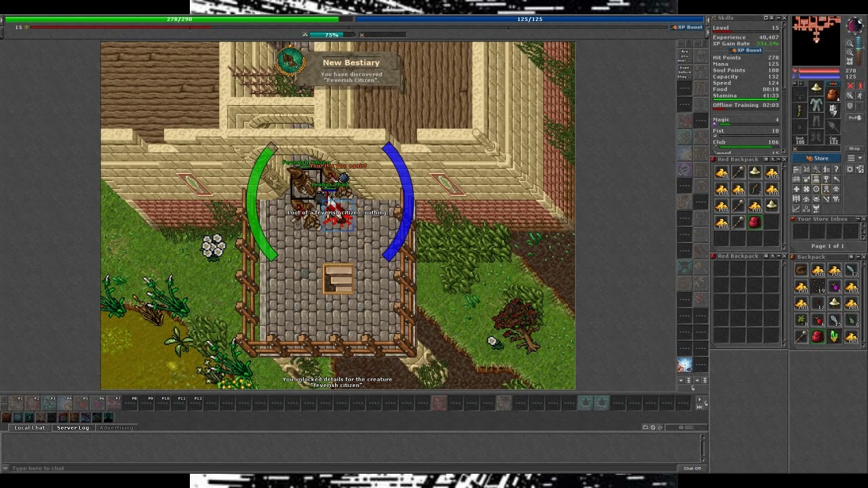Screen dimensions: 868x488
Task: Collapse the lower empty Red Backpack panel
Action: pos(778,256)
